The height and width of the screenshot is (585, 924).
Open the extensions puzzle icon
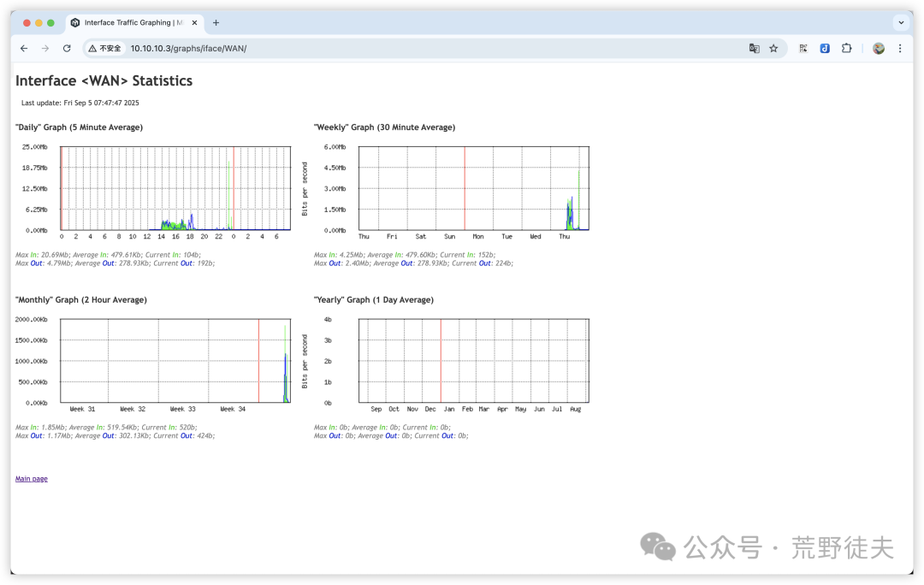pyautogui.click(x=847, y=48)
